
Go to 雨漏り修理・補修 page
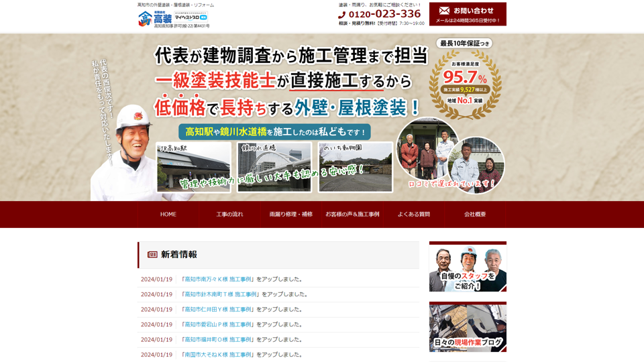[291, 215]
